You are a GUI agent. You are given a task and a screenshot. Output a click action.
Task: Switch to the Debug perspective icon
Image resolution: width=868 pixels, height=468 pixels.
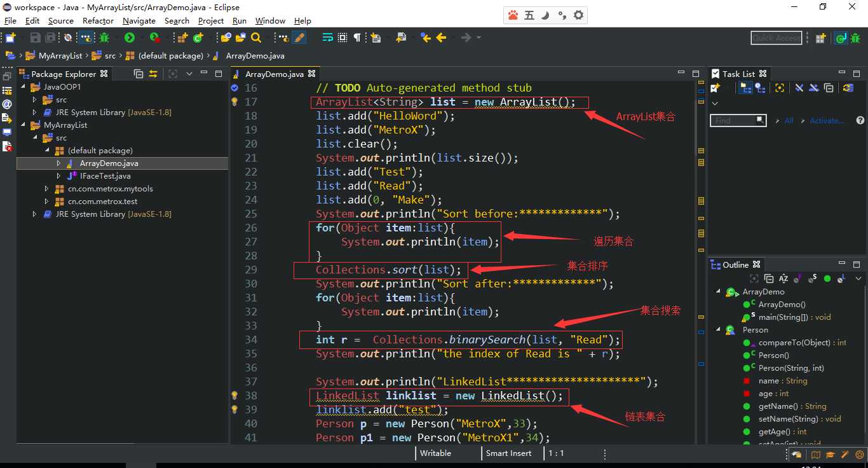[x=855, y=38]
